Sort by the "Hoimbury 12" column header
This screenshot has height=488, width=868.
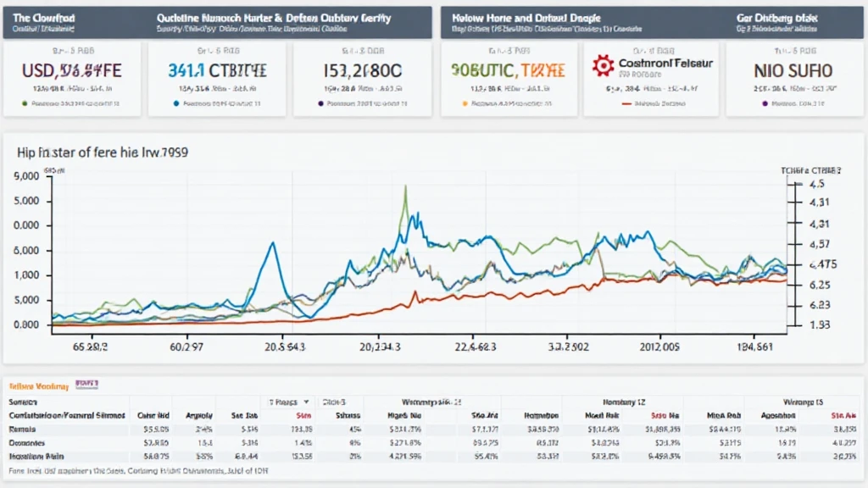624,401
